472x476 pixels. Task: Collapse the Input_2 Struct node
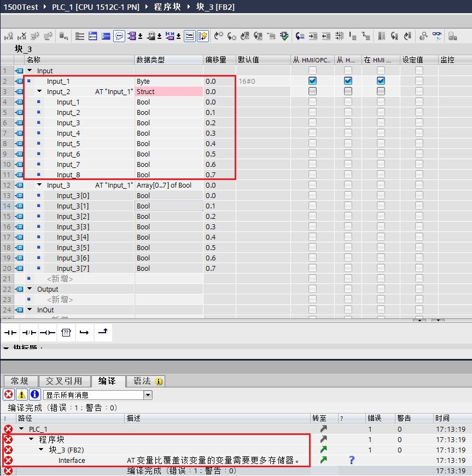[39, 91]
